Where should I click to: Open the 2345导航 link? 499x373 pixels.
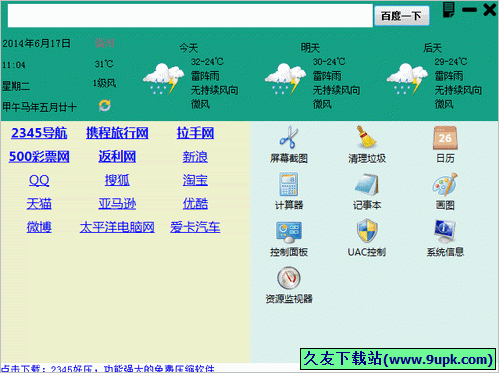[39, 133]
